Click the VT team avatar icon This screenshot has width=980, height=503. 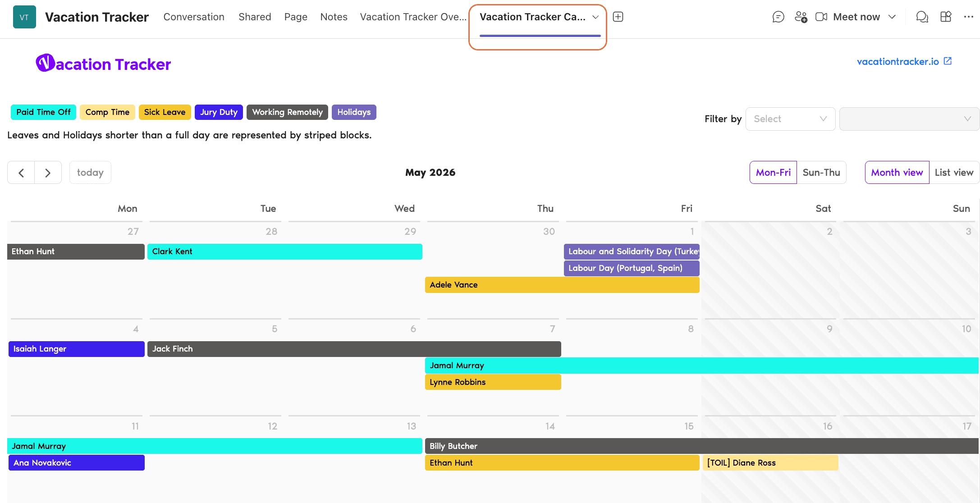pyautogui.click(x=24, y=17)
